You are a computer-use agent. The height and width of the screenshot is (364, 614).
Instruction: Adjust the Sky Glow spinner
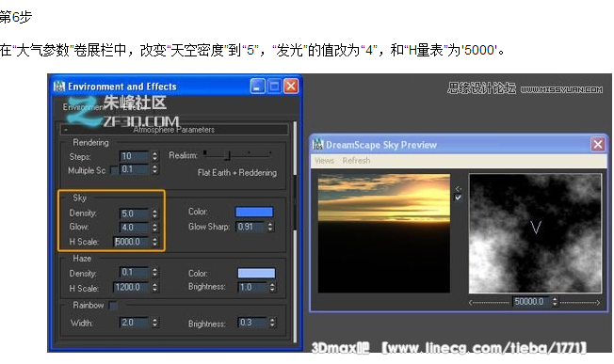[155, 228]
